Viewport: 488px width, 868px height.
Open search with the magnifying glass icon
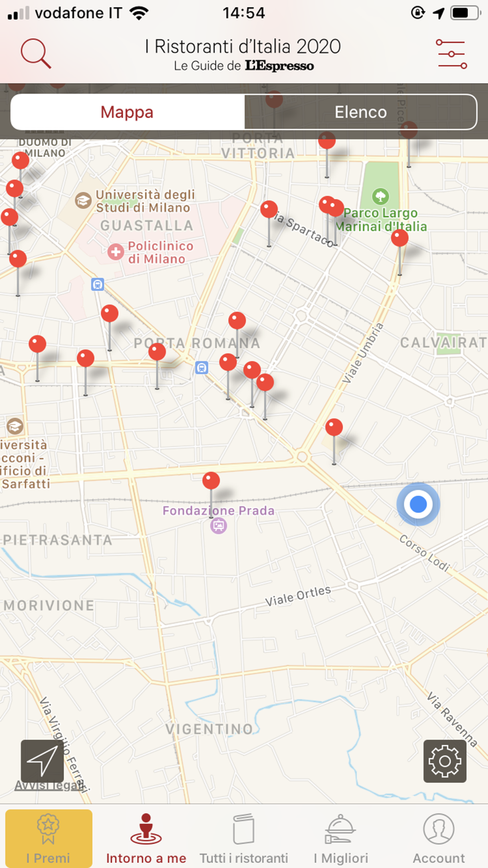click(36, 53)
